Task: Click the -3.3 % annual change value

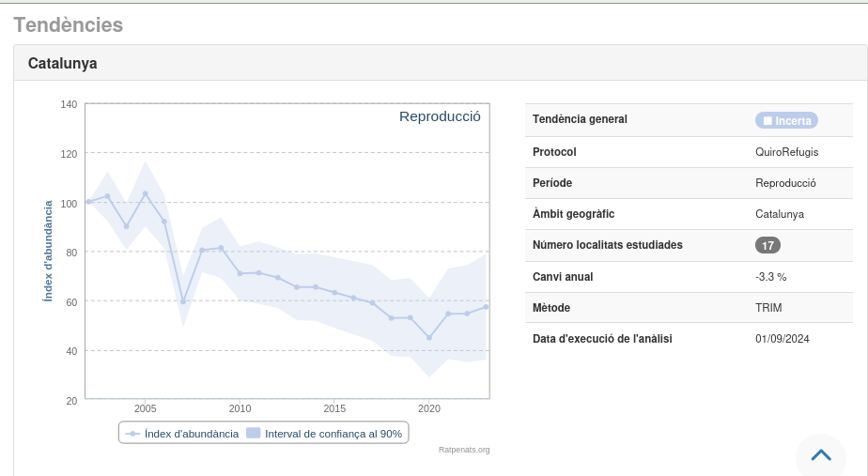Action: tap(770, 277)
